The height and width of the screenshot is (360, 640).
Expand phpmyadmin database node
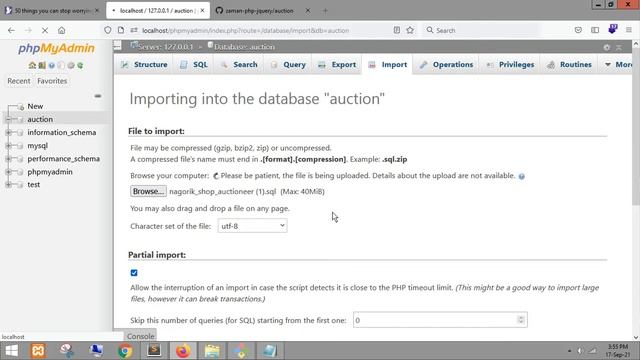coord(8,172)
